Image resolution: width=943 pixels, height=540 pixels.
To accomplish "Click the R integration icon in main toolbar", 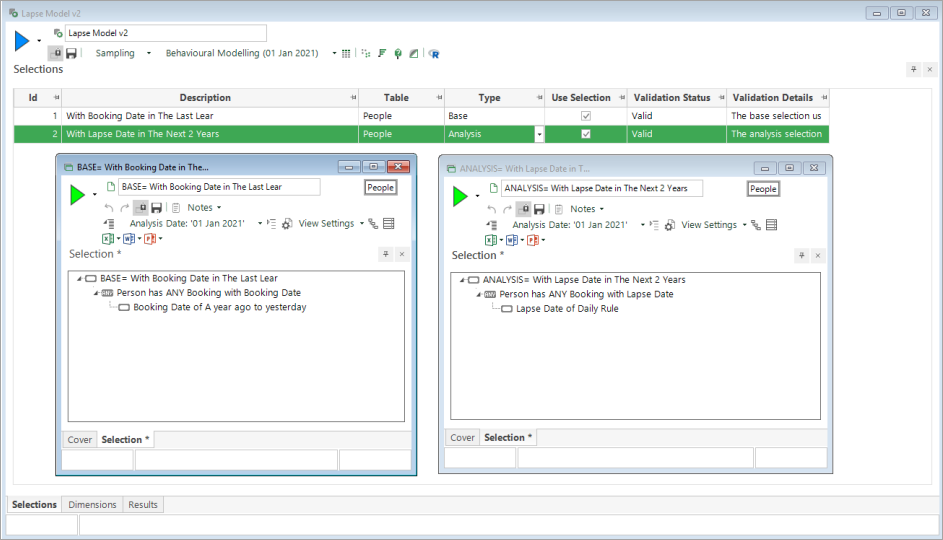I will click(434, 53).
